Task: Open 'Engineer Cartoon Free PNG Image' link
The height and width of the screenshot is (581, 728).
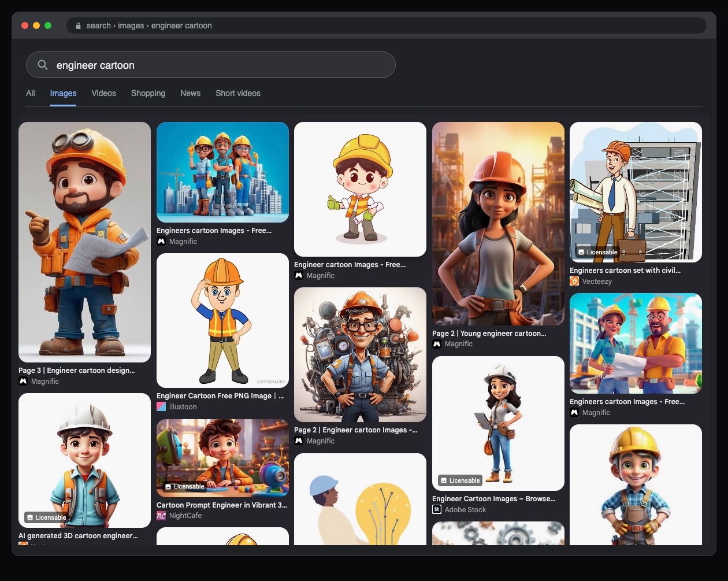Action: [220, 395]
